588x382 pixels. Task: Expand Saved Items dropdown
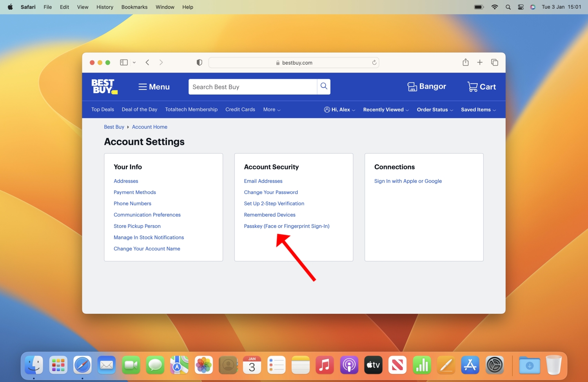pyautogui.click(x=478, y=110)
